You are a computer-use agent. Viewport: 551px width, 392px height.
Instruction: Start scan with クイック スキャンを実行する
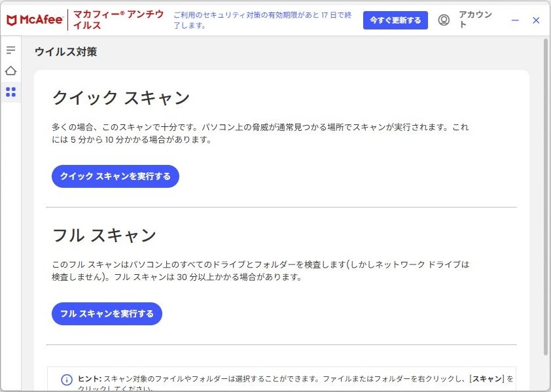pos(115,176)
